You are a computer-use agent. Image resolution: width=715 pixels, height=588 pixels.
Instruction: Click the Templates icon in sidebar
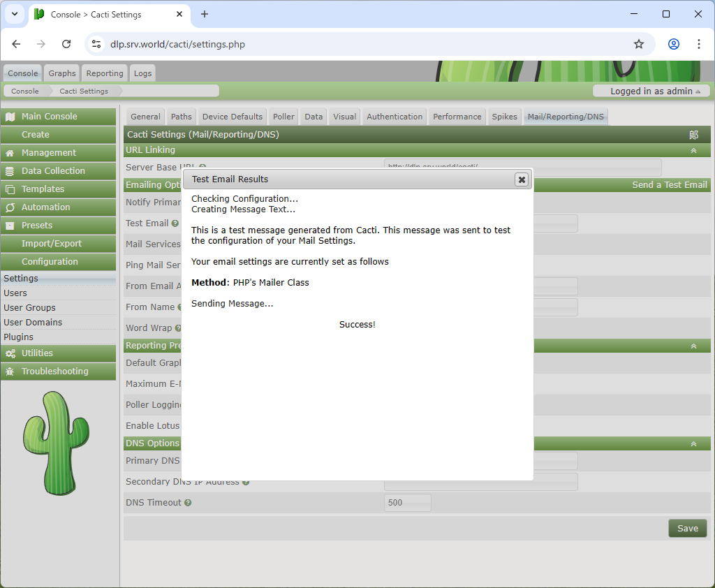[x=10, y=189]
